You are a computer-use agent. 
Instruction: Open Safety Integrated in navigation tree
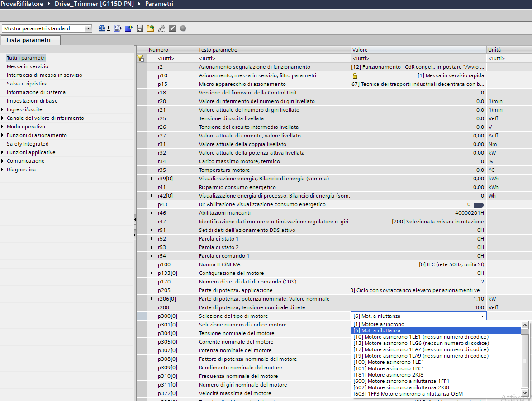(x=28, y=144)
